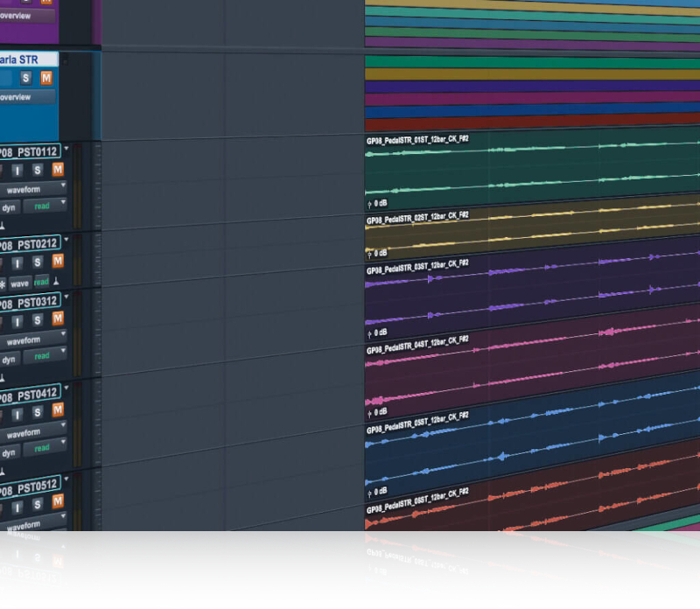Open PST0512 track options arrow
700x609 pixels.
click(66, 479)
